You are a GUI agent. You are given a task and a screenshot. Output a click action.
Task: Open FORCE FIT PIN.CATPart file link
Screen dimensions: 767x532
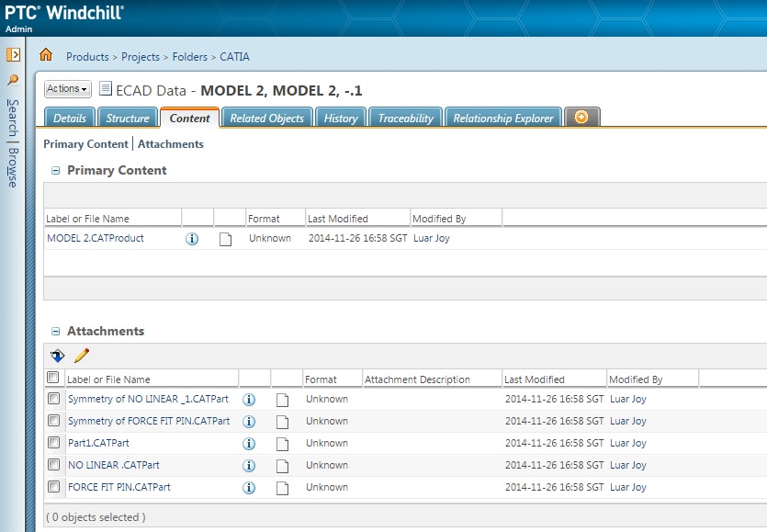click(x=118, y=487)
